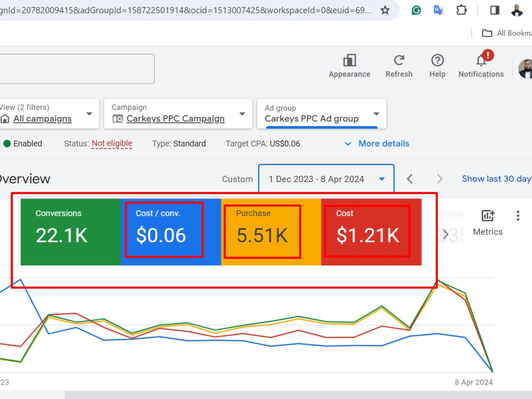The image size is (532, 399).
Task: Select the yellow Purchase scorecard
Action: pos(271,232)
